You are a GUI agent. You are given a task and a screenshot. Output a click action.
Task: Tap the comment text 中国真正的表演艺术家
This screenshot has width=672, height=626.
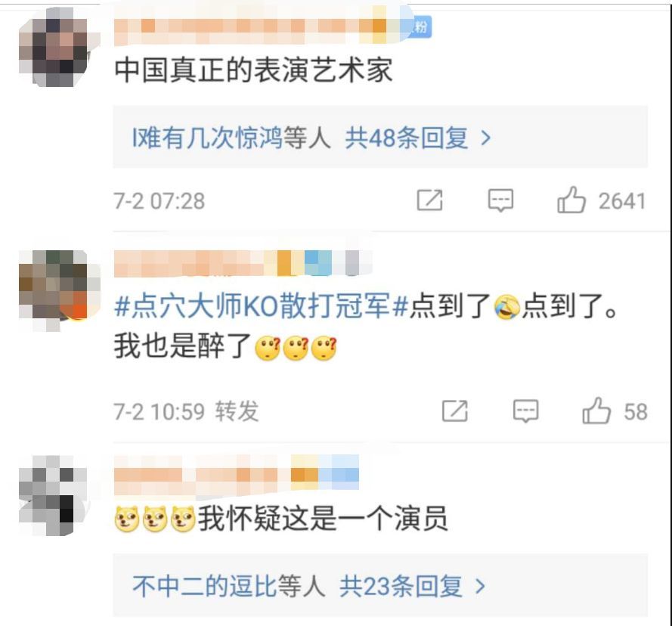point(253,70)
